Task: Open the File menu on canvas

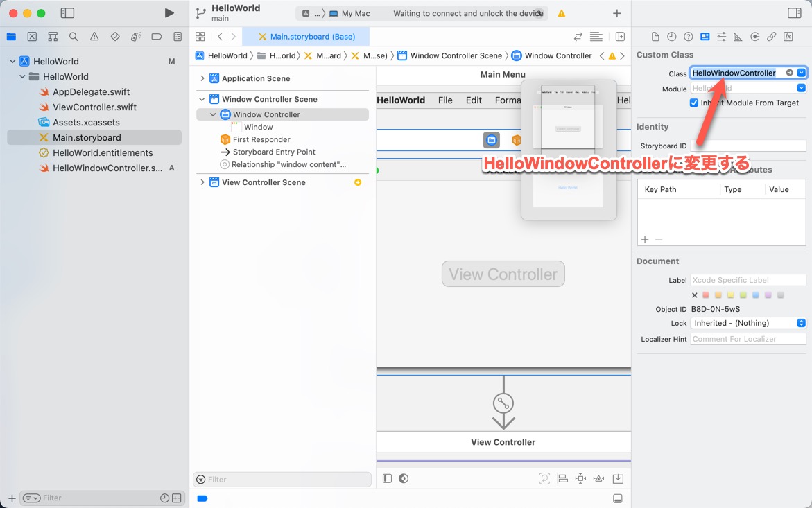Action: [x=445, y=100]
